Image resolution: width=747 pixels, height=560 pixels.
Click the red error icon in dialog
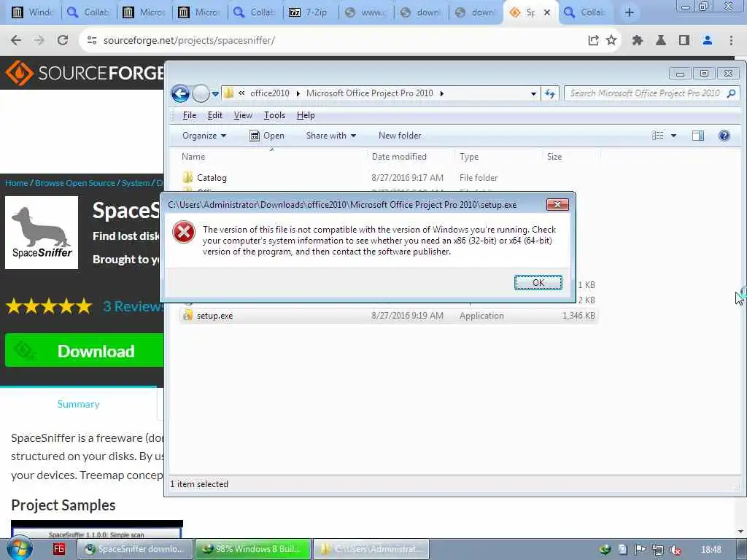[183, 233]
